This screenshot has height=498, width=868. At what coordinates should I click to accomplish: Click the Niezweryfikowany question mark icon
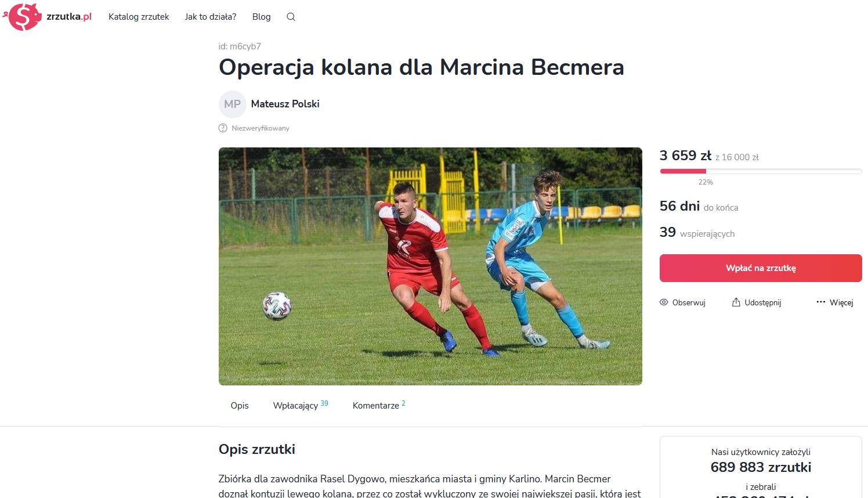click(x=223, y=128)
